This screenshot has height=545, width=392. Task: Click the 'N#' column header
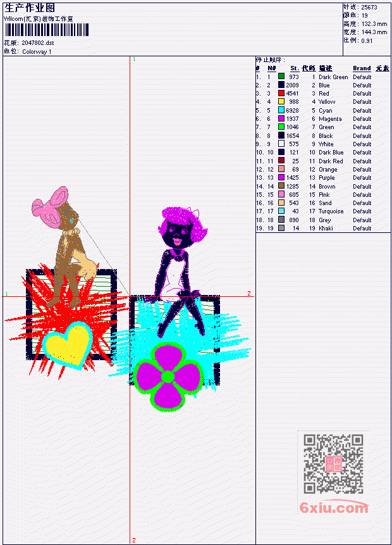coord(271,68)
